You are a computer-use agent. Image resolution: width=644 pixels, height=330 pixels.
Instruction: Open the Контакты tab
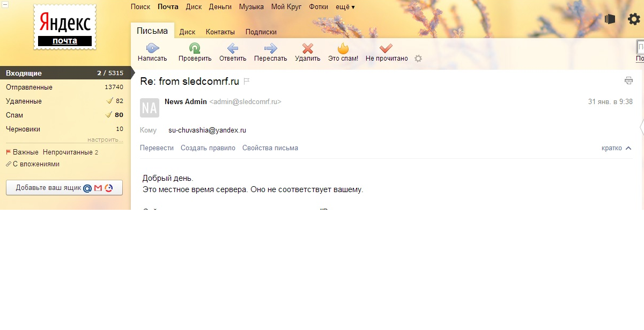tap(220, 32)
